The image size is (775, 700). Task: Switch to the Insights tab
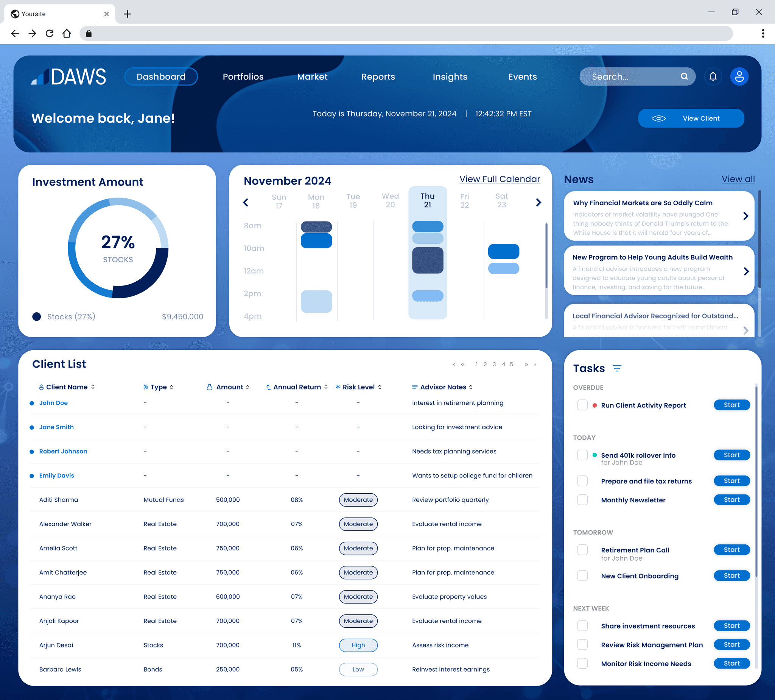pyautogui.click(x=450, y=76)
